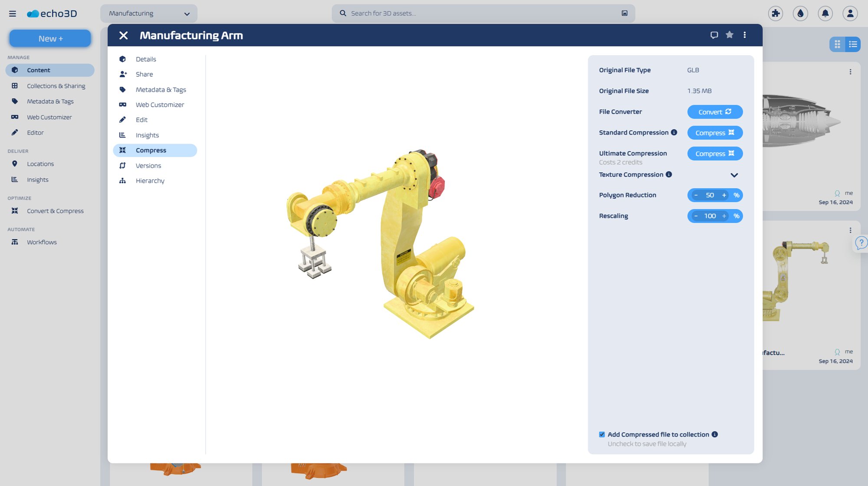This screenshot has width=868, height=486.
Task: Click Original File Size value 1.35 MB
Action: (699, 91)
